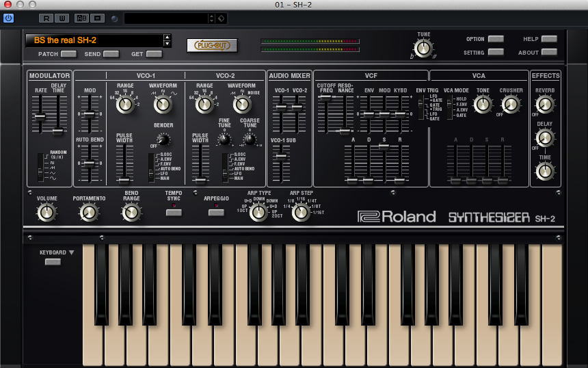Click the VCO-1 RANGE knob

[x=125, y=105]
